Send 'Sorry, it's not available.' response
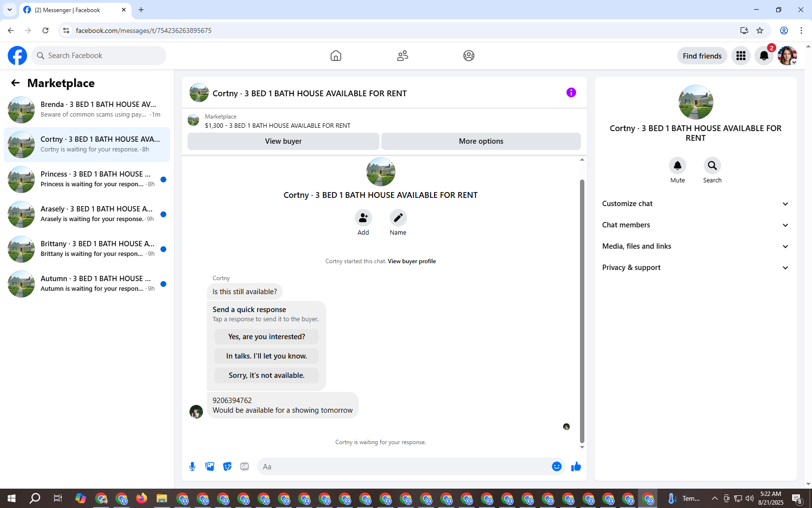 266,375
